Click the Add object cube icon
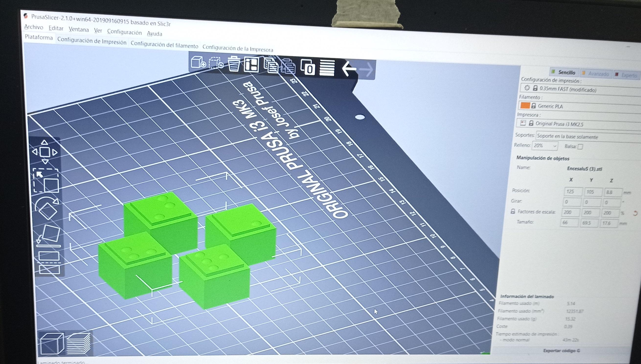 198,62
